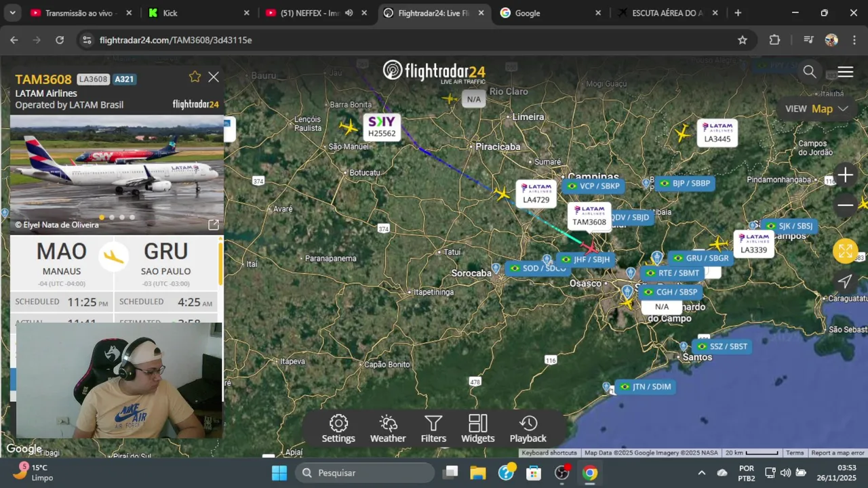The height and width of the screenshot is (488, 868).
Task: Open Playback history mode
Action: [x=528, y=429]
